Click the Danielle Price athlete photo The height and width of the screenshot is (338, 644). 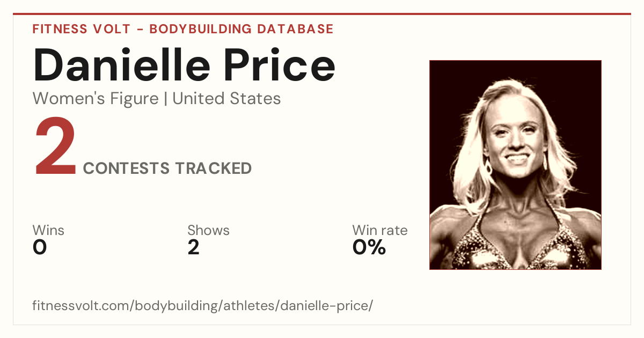(x=515, y=165)
